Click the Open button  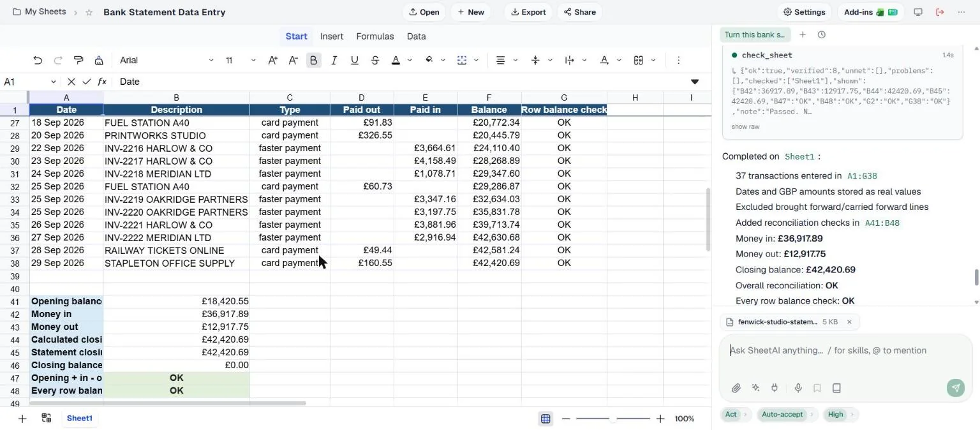(424, 12)
